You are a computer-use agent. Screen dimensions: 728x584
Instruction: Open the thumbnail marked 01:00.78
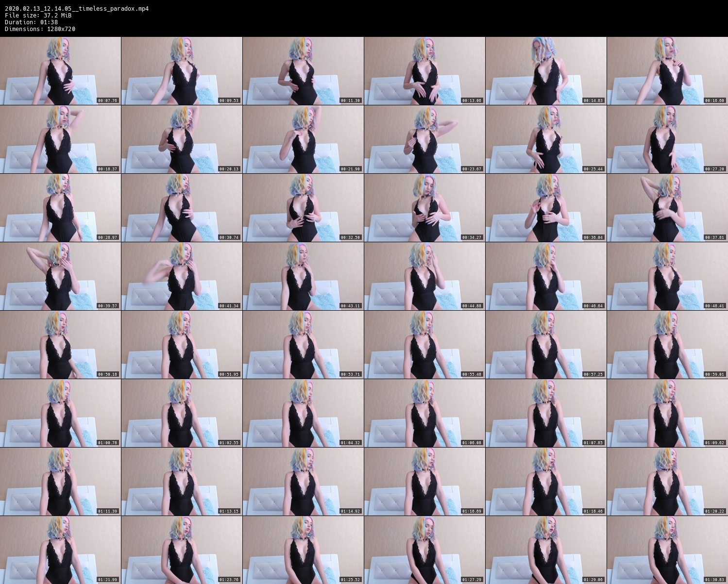60,413
